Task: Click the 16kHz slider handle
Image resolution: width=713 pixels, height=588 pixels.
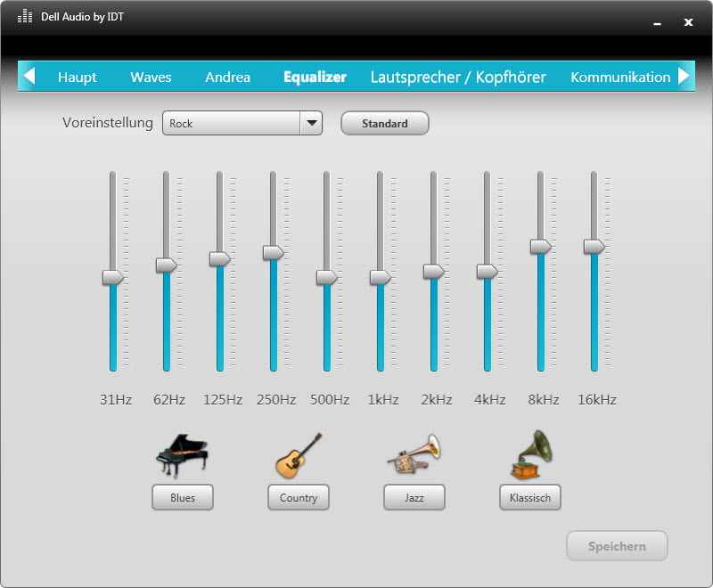Action: [x=594, y=247]
